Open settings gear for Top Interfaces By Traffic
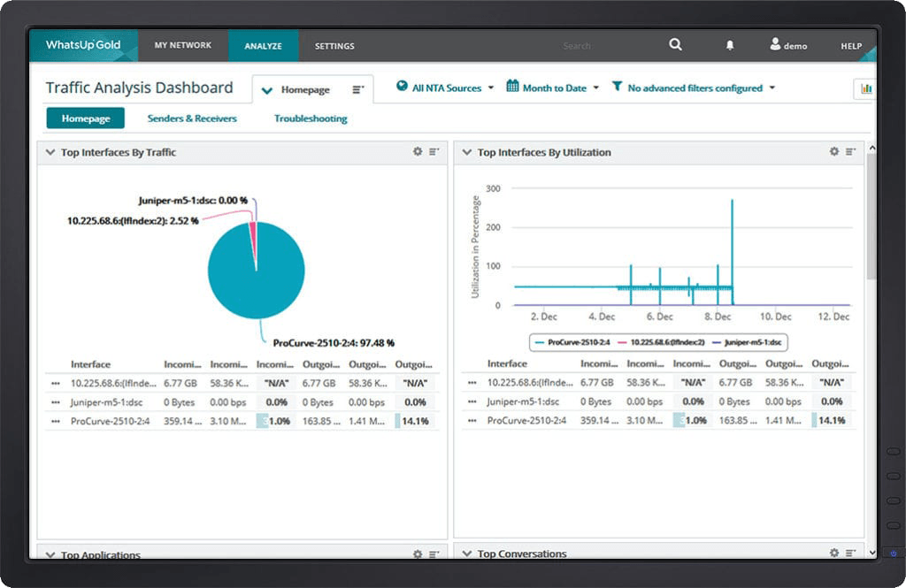Image resolution: width=906 pixels, height=588 pixels. pos(417,151)
